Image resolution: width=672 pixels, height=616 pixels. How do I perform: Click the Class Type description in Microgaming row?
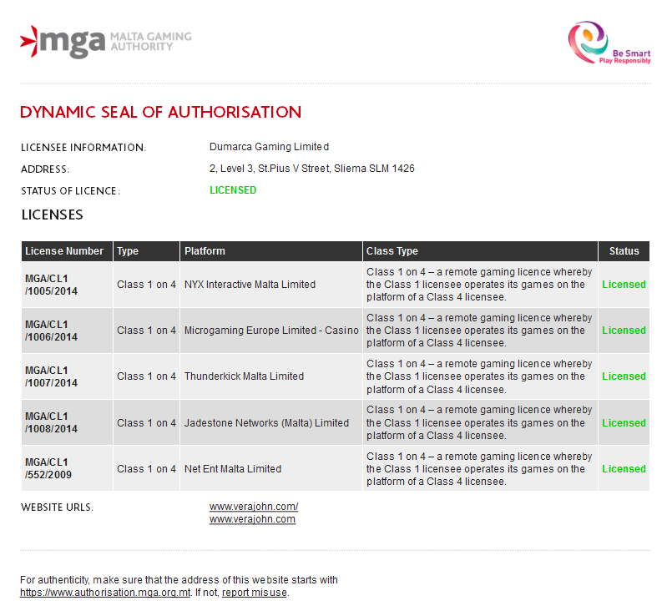[x=479, y=331]
